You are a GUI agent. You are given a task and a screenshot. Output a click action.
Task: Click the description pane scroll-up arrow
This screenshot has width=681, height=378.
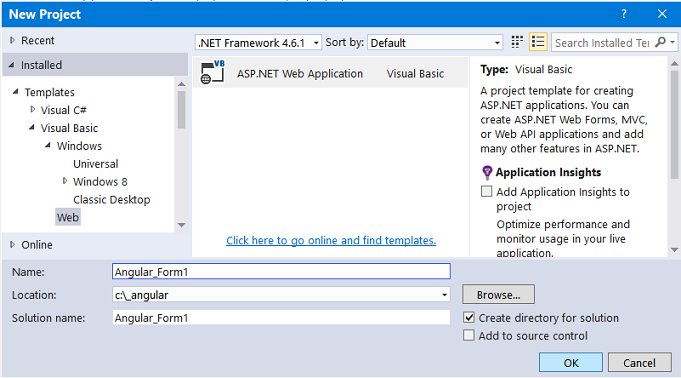click(x=674, y=64)
